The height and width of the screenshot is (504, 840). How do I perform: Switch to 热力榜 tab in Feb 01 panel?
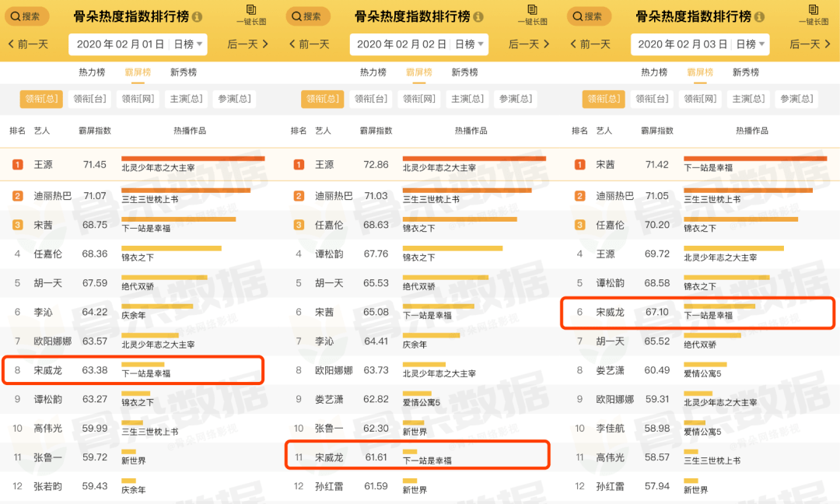click(x=92, y=72)
